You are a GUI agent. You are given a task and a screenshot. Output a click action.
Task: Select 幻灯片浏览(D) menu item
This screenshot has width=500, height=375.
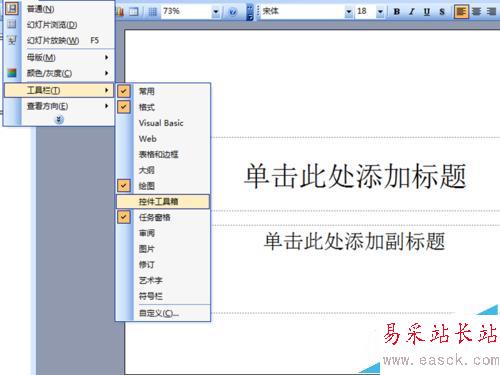click(x=59, y=25)
